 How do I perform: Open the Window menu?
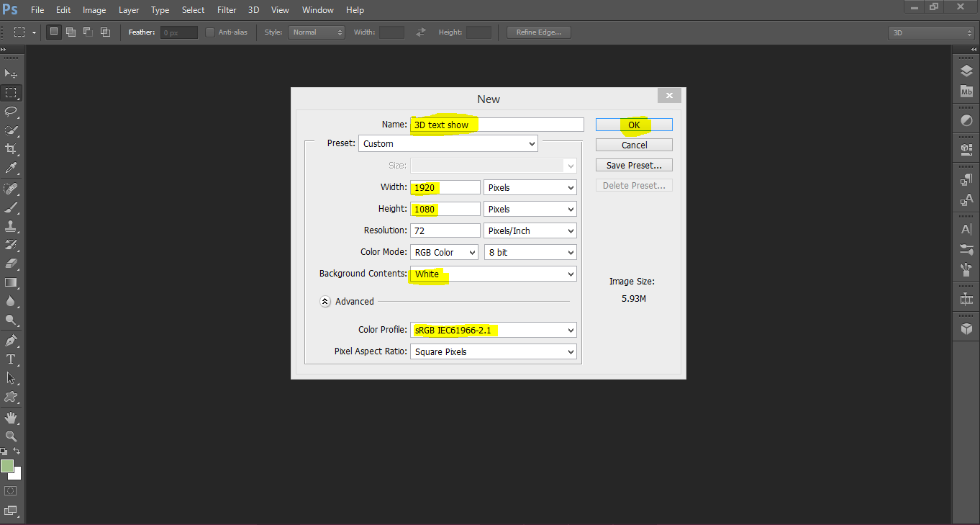coord(318,10)
